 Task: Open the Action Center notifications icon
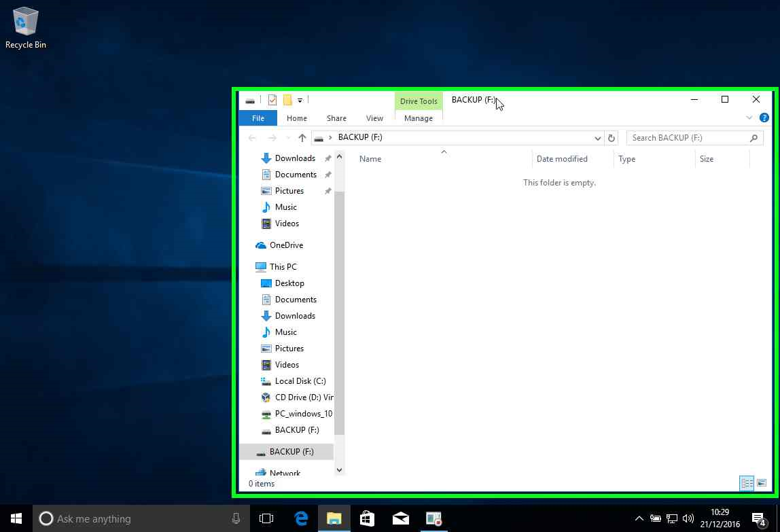point(759,520)
